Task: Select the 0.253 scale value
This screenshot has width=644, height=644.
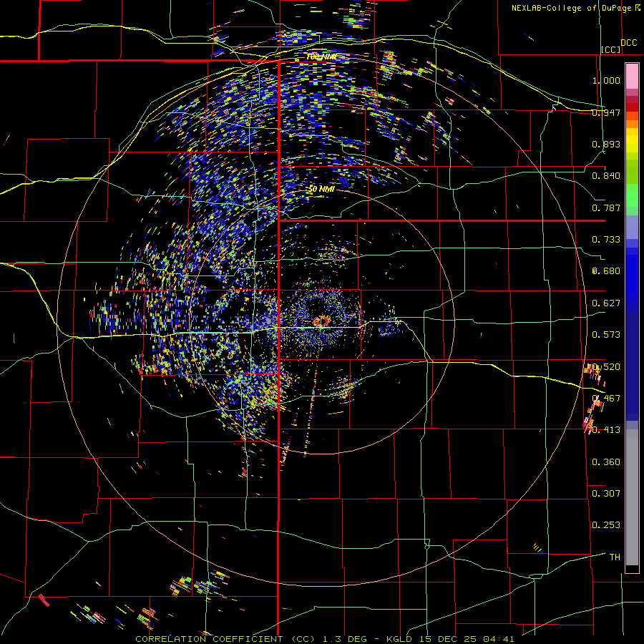Action: 606,525
